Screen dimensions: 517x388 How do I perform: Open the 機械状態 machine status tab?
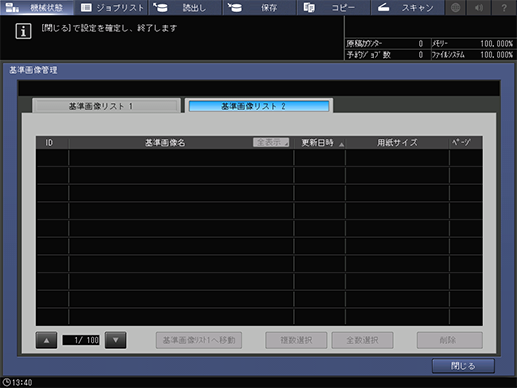[37, 7]
